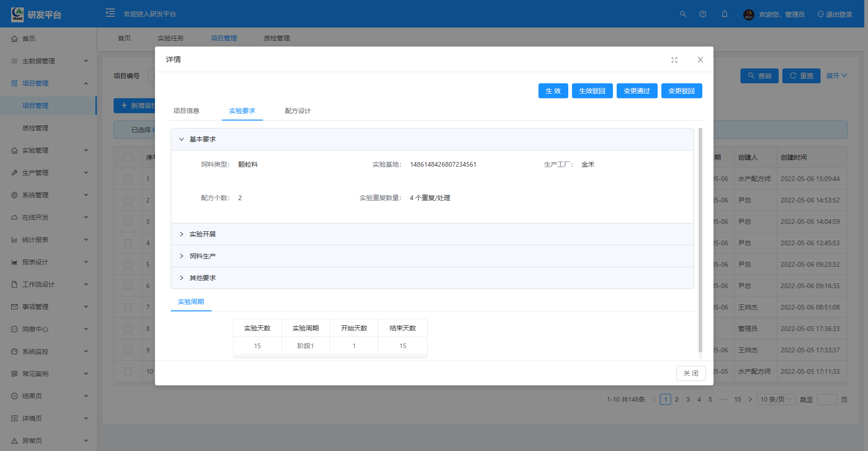Click the 工作流设计 file icon
This screenshot has height=451, width=868.
(x=14, y=284)
